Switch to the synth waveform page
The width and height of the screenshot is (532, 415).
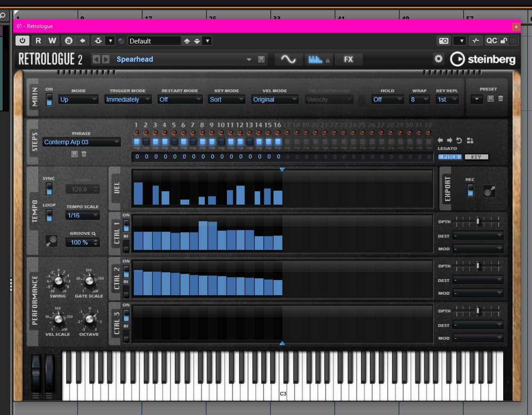[289, 59]
